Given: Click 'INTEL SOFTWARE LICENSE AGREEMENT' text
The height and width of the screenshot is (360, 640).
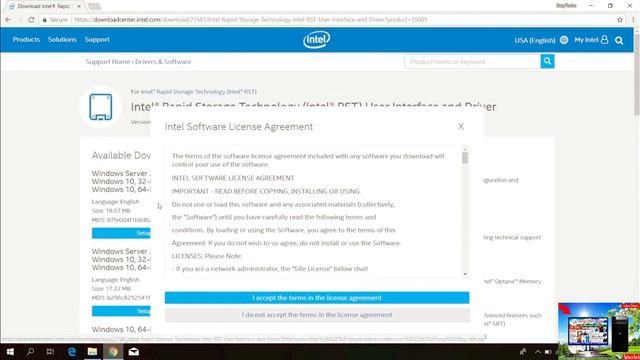Looking at the screenshot, I should tap(233, 178).
